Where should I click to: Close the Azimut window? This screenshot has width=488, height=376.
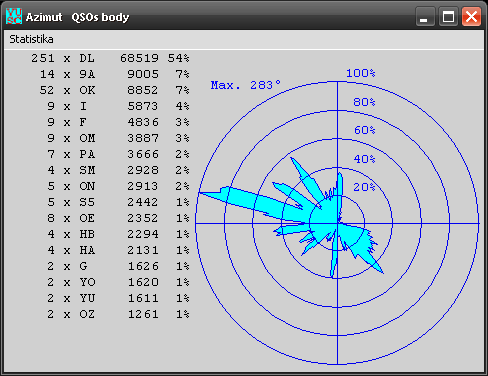[471, 16]
